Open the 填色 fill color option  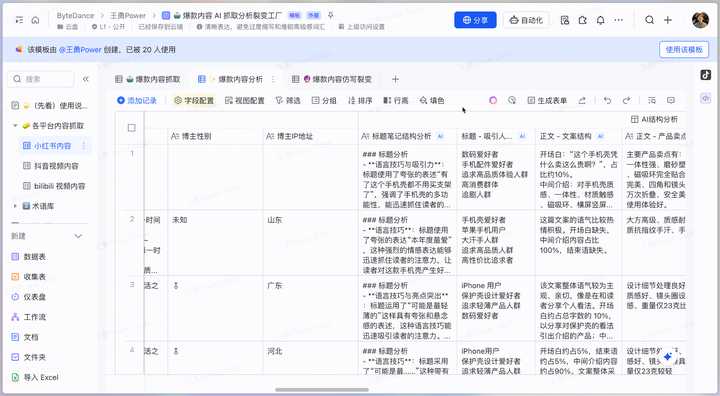pos(432,100)
